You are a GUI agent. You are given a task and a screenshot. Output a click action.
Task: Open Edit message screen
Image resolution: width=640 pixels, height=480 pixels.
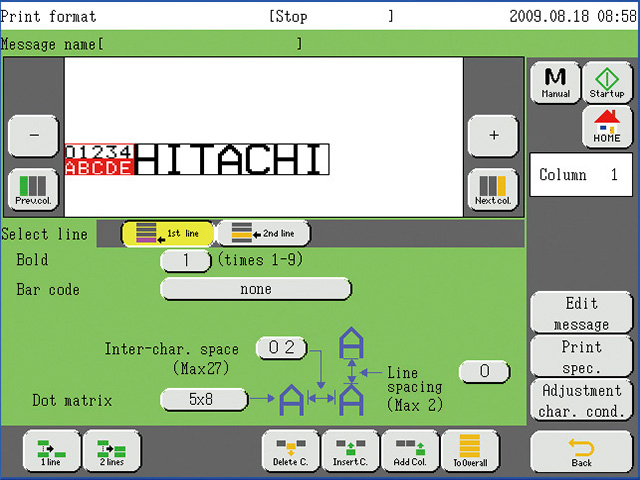point(581,313)
